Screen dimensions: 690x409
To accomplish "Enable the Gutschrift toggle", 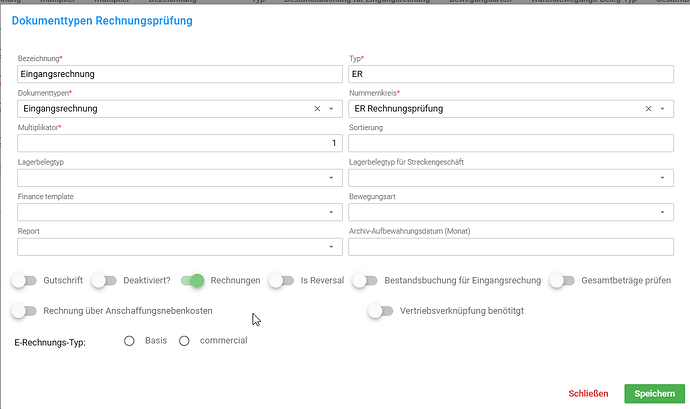I will [24, 280].
